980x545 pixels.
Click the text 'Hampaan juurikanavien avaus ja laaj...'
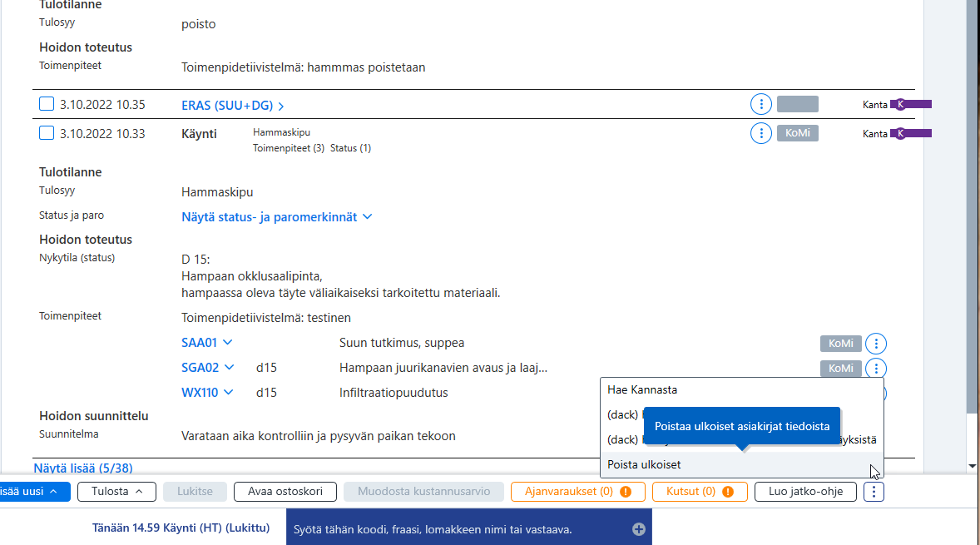tap(443, 368)
